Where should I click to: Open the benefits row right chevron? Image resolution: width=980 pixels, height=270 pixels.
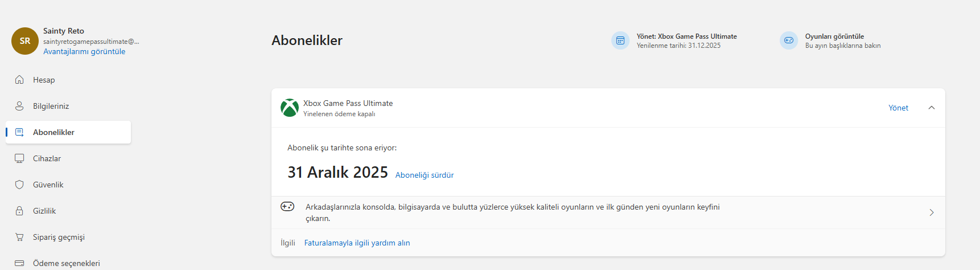[x=932, y=212]
